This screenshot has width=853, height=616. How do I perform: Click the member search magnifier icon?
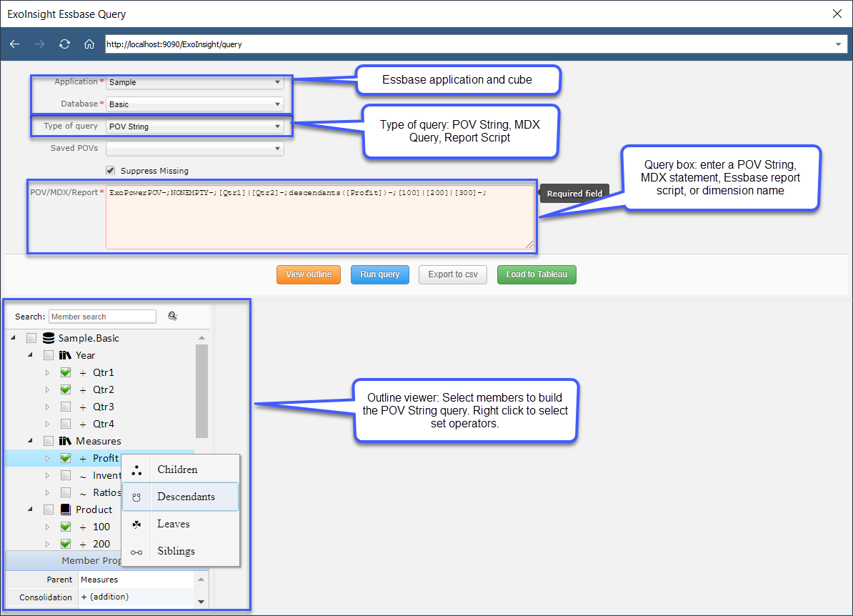click(x=172, y=316)
